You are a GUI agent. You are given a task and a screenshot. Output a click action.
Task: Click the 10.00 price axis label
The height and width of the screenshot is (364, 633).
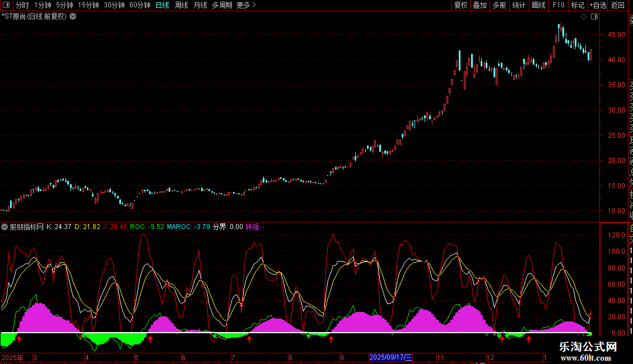click(x=616, y=211)
